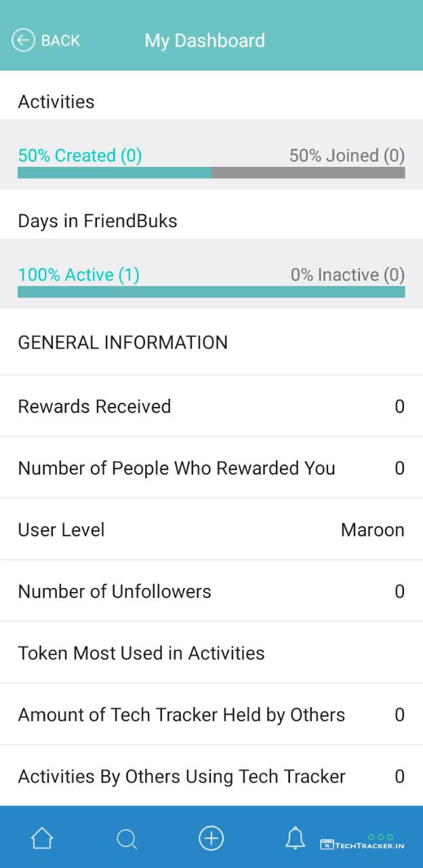
Task: Select the My Dashboard title
Action: (205, 41)
